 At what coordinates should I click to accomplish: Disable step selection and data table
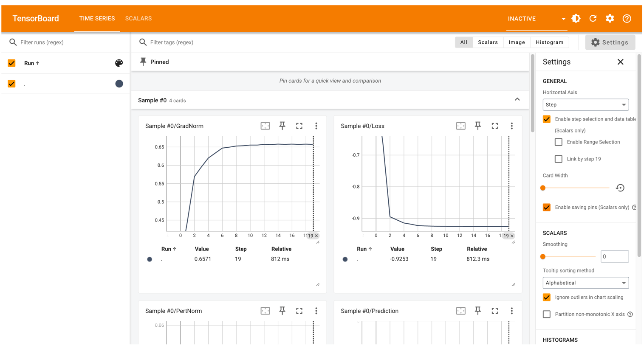(x=547, y=119)
